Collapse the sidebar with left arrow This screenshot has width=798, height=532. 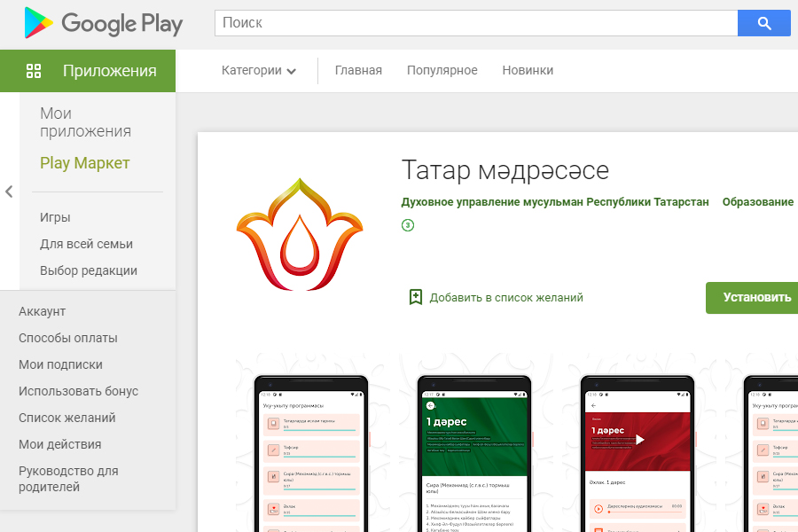[x=9, y=192]
